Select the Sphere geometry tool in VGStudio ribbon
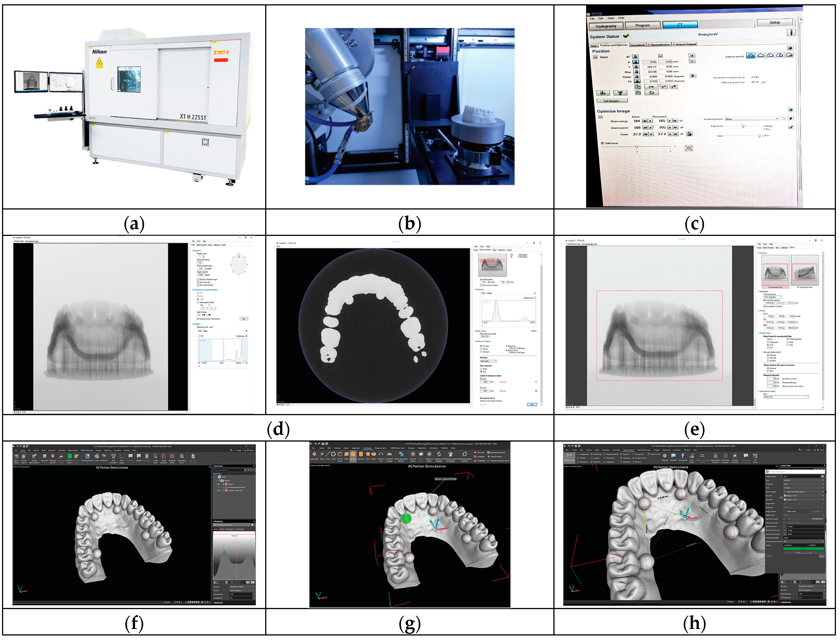 pyautogui.click(x=353, y=454)
